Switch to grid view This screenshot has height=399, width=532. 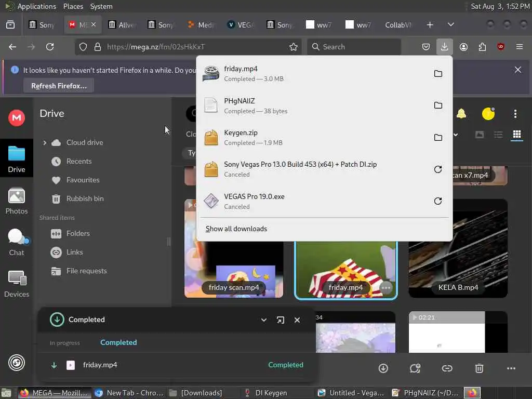[517, 135]
